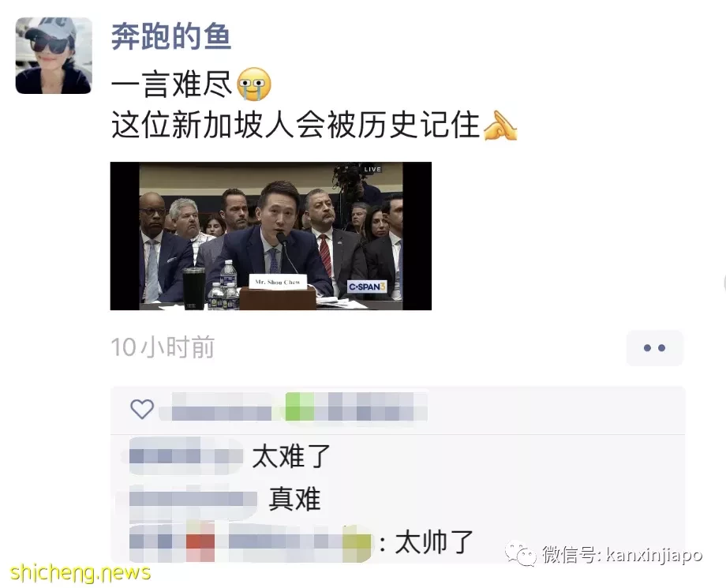Open the two-dot comment and like menu
The width and height of the screenshot is (726, 588).
pos(655,348)
